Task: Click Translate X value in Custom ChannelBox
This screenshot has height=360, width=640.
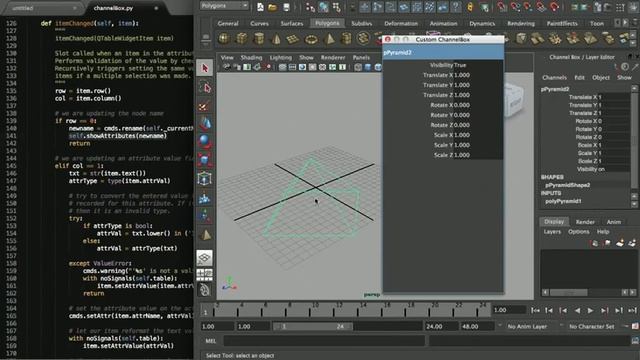Action: pos(478,75)
